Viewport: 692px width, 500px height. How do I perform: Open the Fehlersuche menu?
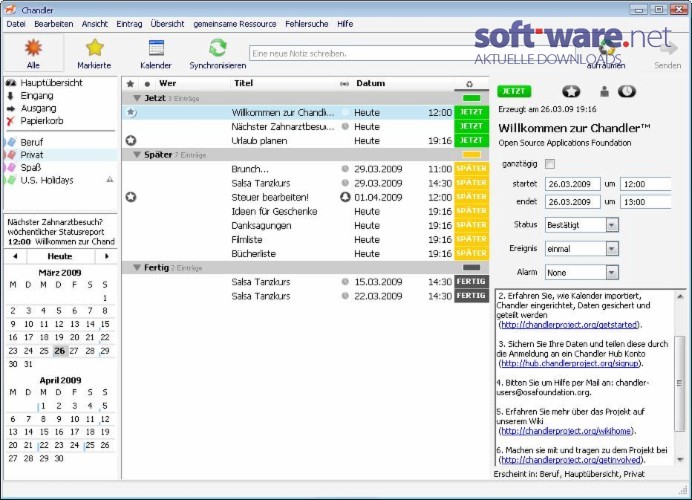[307, 24]
